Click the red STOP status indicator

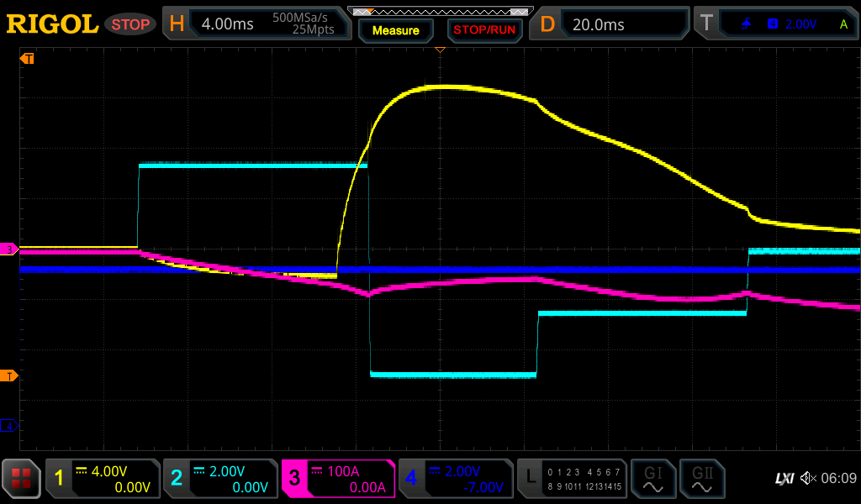pyautogui.click(x=130, y=24)
